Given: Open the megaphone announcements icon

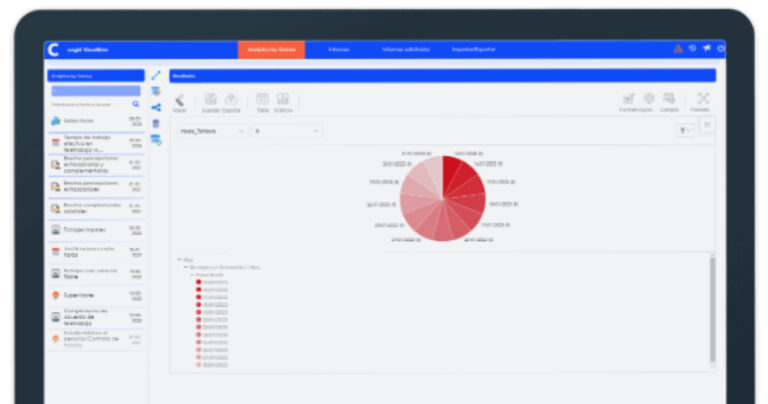Looking at the screenshot, I should [x=706, y=48].
